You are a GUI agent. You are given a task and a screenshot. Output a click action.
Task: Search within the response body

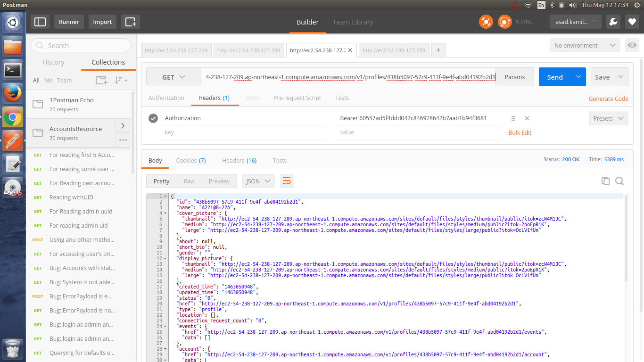(619, 181)
